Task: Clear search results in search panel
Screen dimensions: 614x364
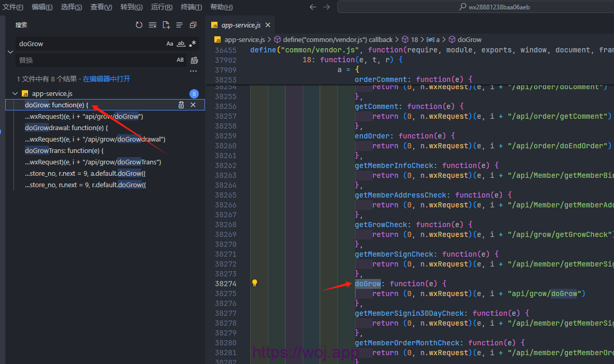Action: click(153, 25)
